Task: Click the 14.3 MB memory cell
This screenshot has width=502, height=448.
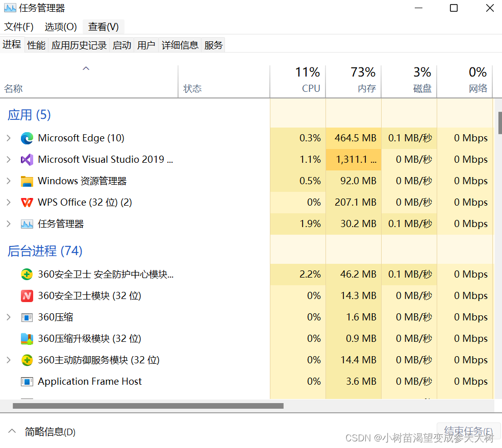Action: (x=354, y=296)
